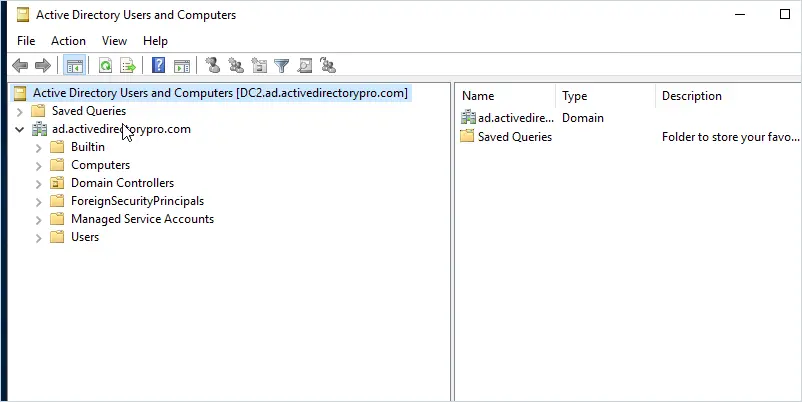Collapse the ad.activedirectorypro.com domain node
Viewport: 802px width, 402px height.
(x=19, y=129)
